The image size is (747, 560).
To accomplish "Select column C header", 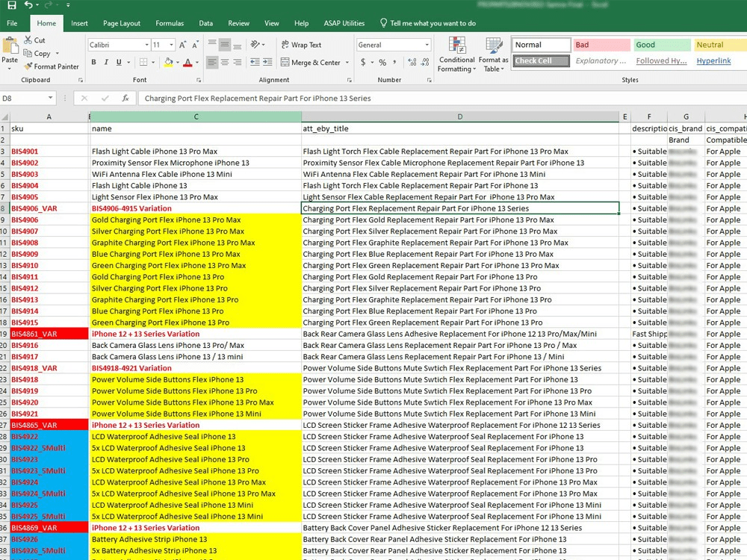I will click(x=196, y=116).
